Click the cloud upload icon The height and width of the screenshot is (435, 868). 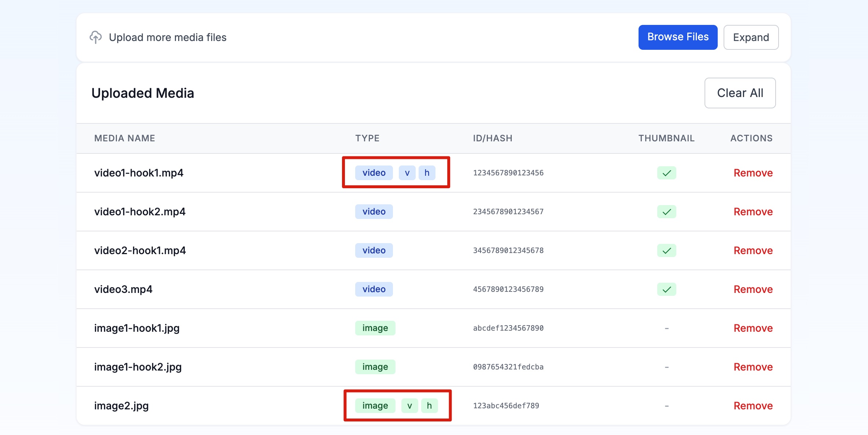tap(96, 37)
